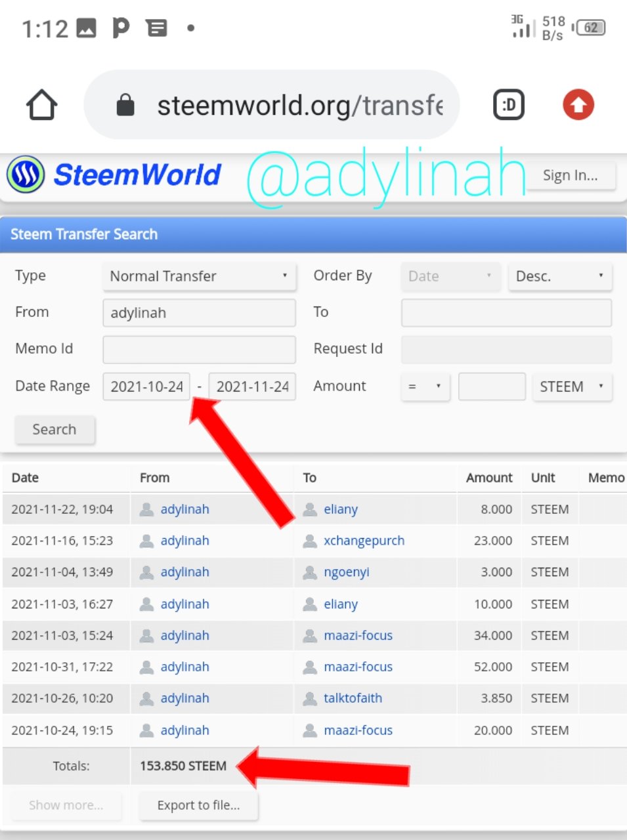Click user avatar icon beside xchangepurch
Screen dimensions: 627x840
coord(310,541)
